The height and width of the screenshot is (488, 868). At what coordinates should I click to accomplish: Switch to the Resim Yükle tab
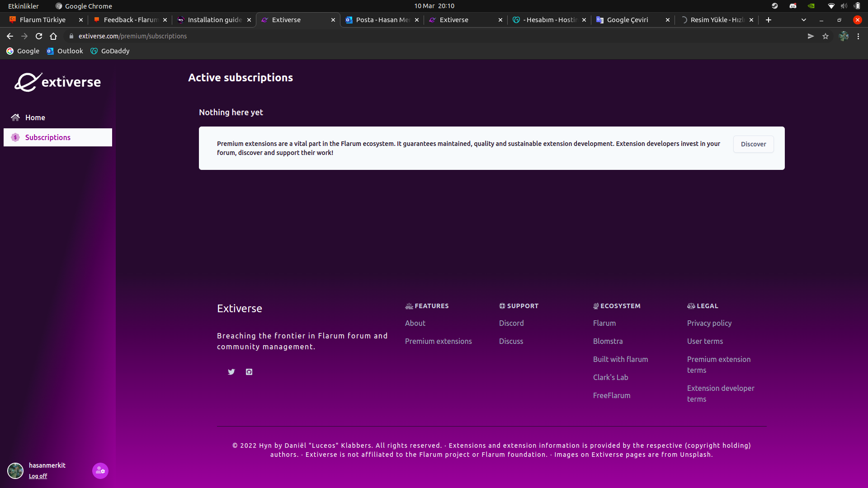click(x=717, y=20)
